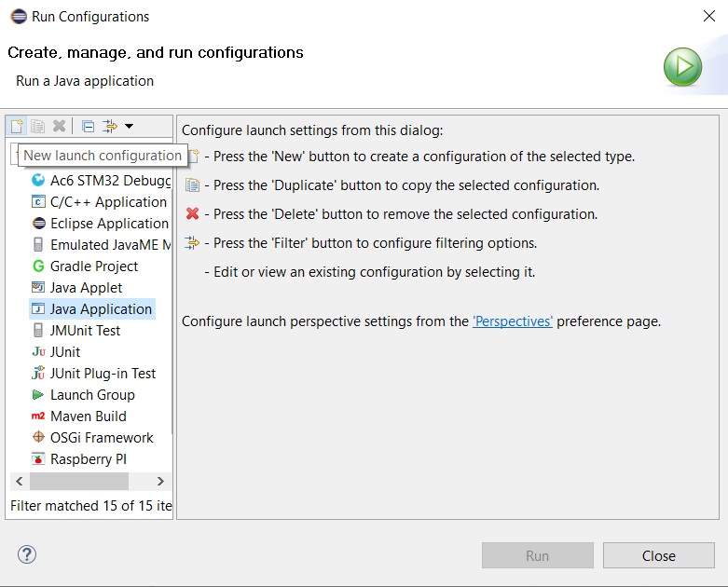Image resolution: width=728 pixels, height=587 pixels.
Task: Click the OSGi Framework crosshair icon
Action: pos(38,437)
